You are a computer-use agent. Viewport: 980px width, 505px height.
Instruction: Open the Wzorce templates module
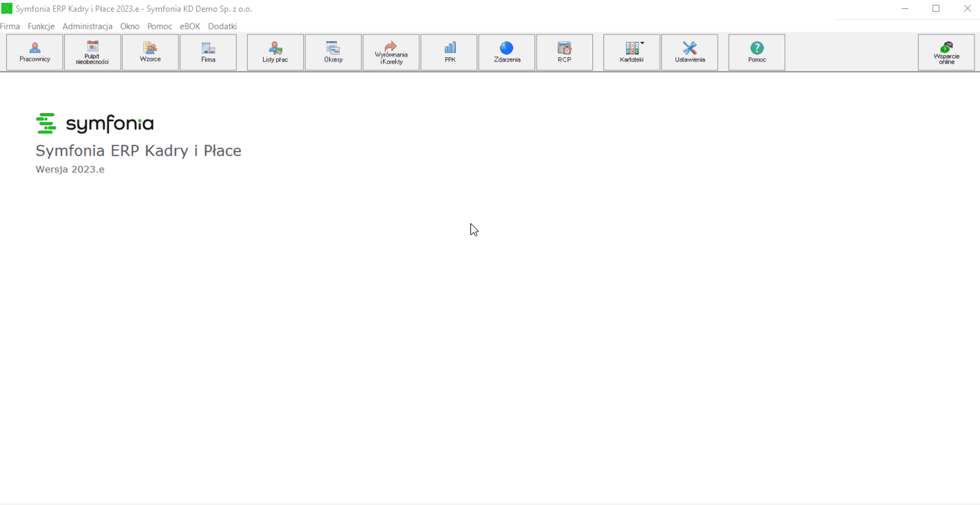pyautogui.click(x=150, y=52)
